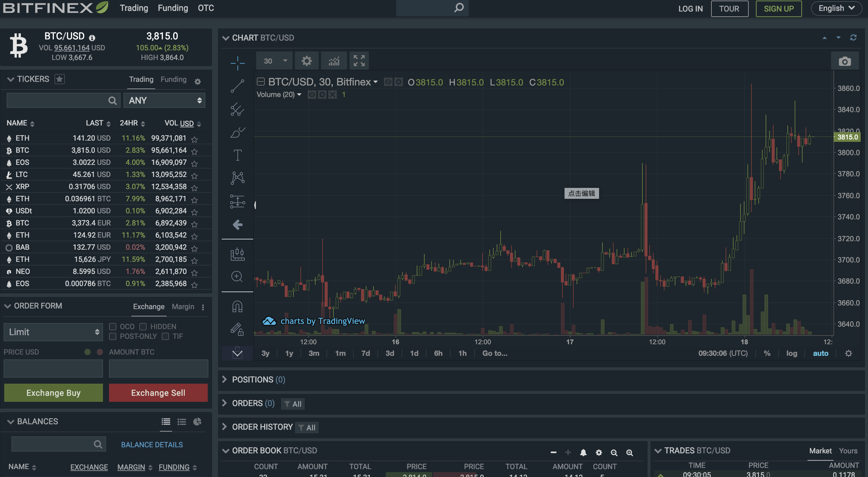The height and width of the screenshot is (477, 868).
Task: Open the pitchfork drawing tools
Action: pos(237,109)
